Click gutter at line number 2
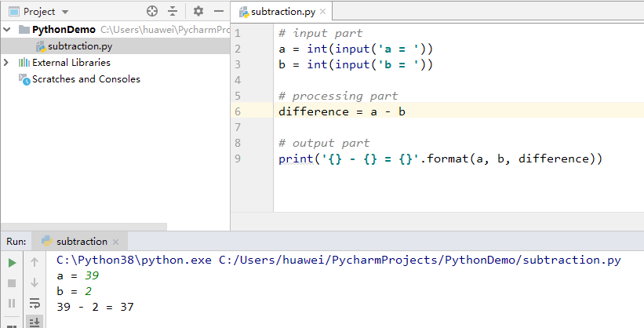Image resolution: width=644 pixels, height=328 pixels. [x=238, y=49]
